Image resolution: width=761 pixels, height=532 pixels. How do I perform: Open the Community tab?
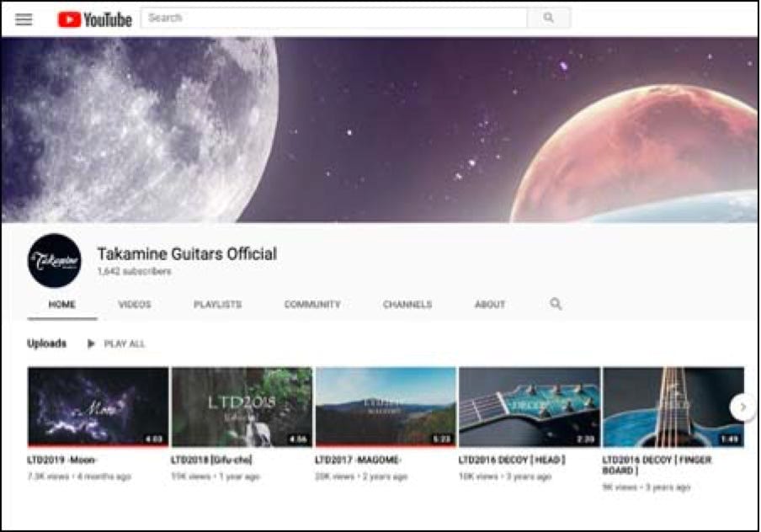click(x=312, y=305)
